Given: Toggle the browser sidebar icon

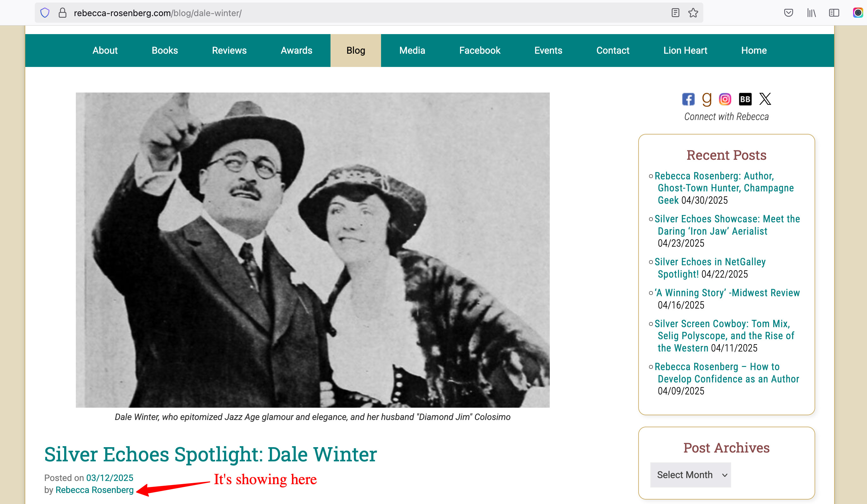Looking at the screenshot, I should [834, 13].
